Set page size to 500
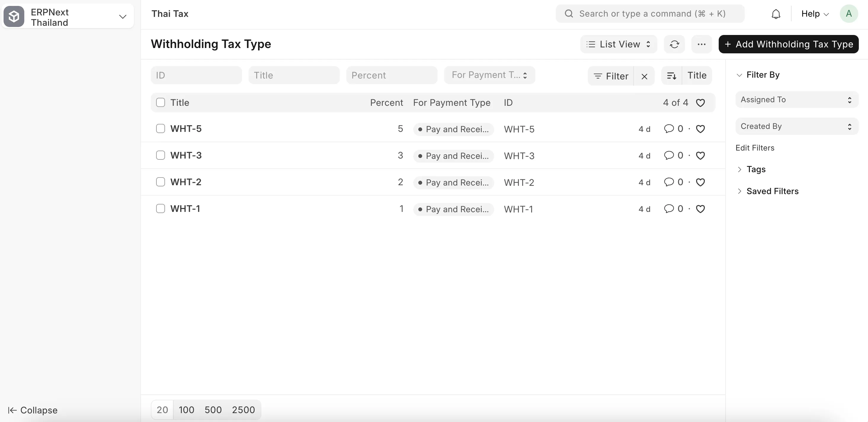 [x=213, y=410]
